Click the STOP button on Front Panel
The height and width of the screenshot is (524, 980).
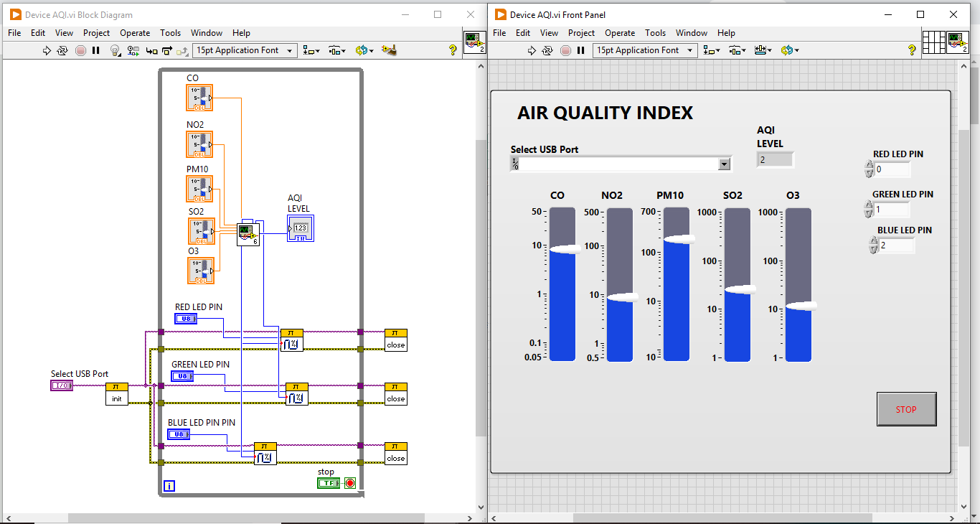point(906,409)
